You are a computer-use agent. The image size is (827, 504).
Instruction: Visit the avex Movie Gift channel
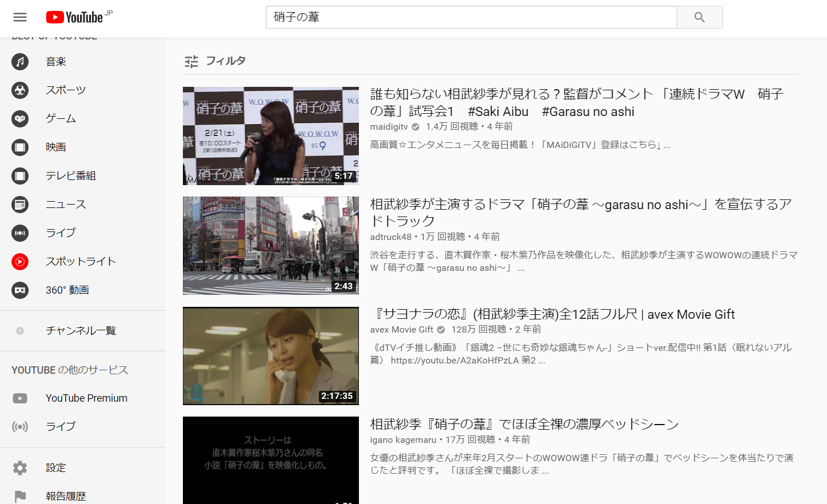pyautogui.click(x=401, y=330)
